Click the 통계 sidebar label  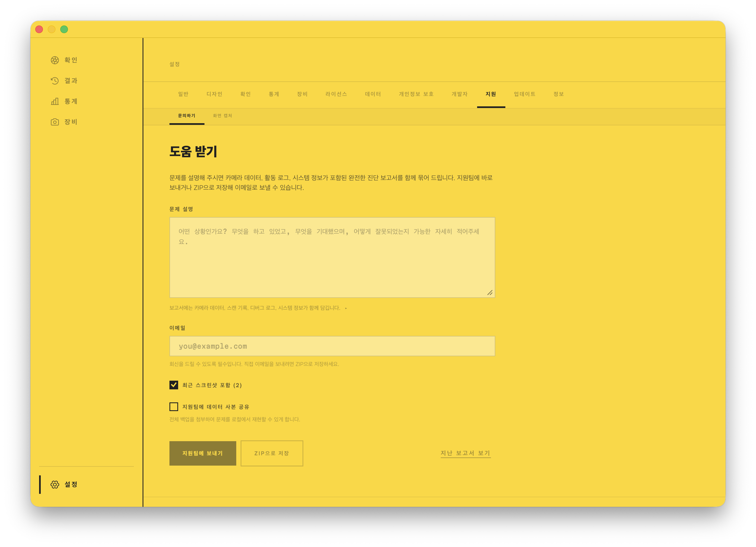point(71,101)
